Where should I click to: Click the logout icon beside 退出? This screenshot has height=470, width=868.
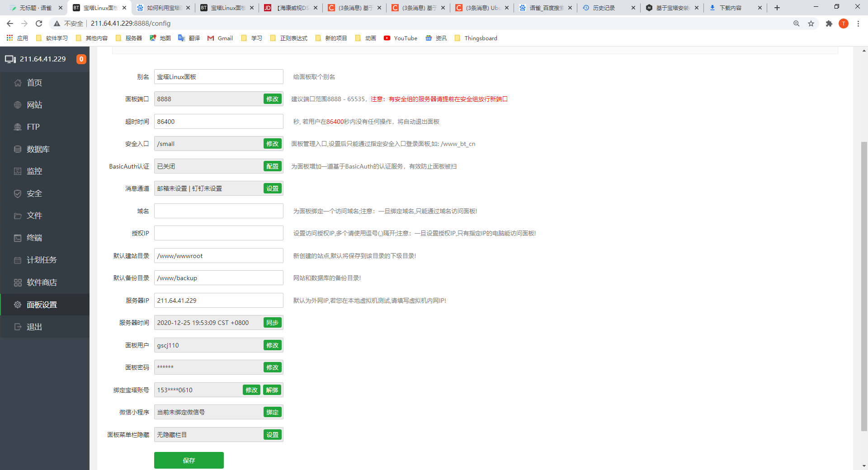pyautogui.click(x=18, y=327)
